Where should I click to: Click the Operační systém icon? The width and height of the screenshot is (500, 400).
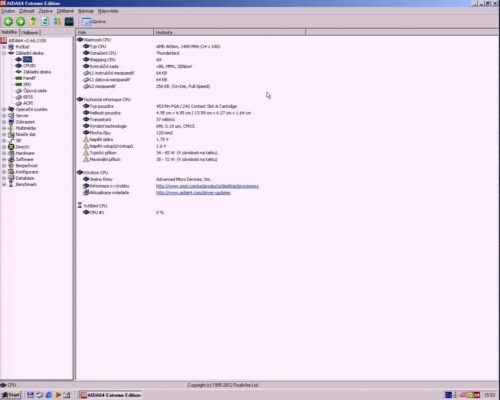11,109
